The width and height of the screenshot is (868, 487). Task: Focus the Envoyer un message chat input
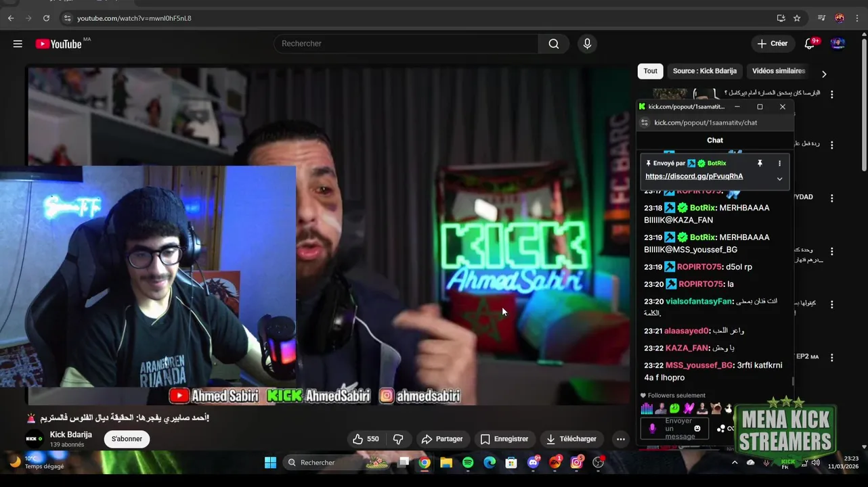678,428
